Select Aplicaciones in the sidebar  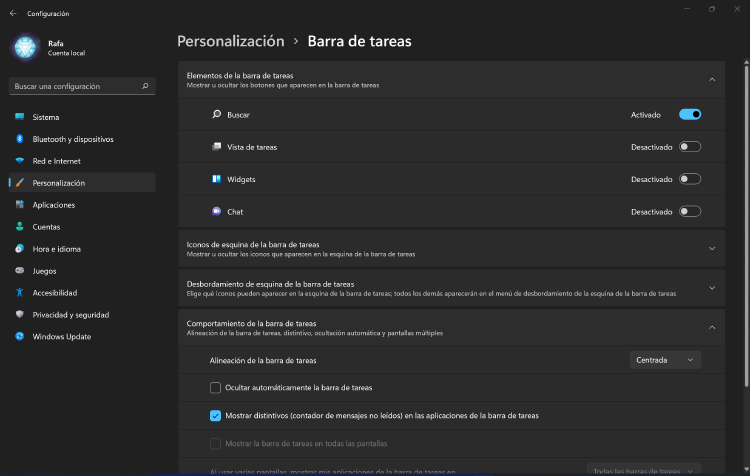82,205
